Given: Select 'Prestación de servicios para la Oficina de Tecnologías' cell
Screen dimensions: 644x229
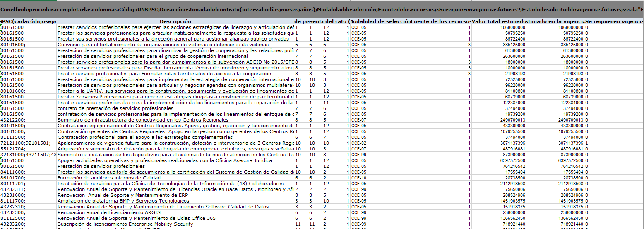Looking at the screenshot, I should click(x=175, y=183).
